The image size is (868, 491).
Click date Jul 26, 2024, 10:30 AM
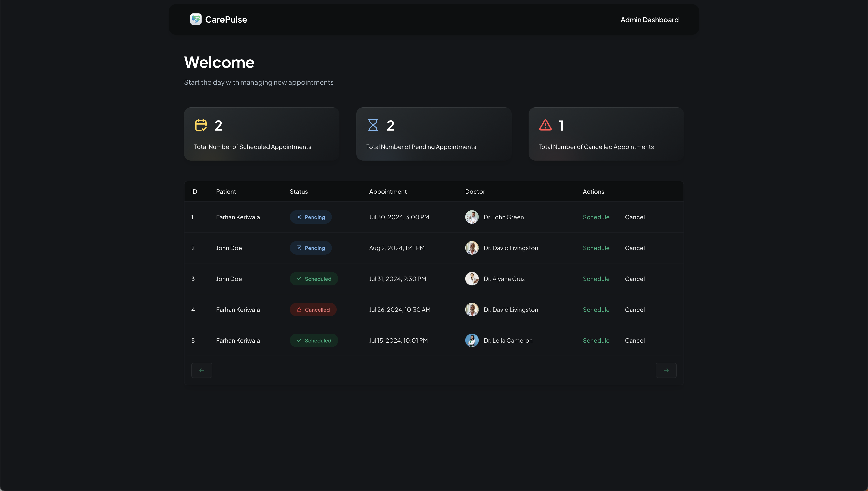point(400,310)
